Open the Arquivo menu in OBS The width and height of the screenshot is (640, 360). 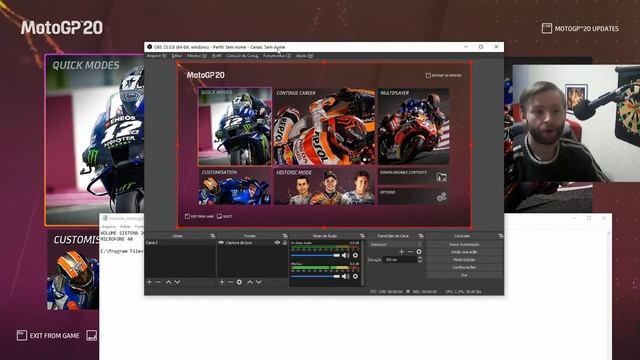pos(156,56)
